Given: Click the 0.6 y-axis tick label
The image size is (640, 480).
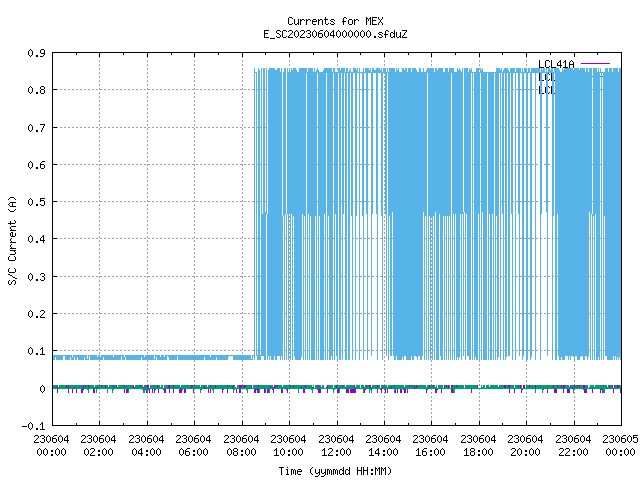Looking at the screenshot, I should coord(36,165).
